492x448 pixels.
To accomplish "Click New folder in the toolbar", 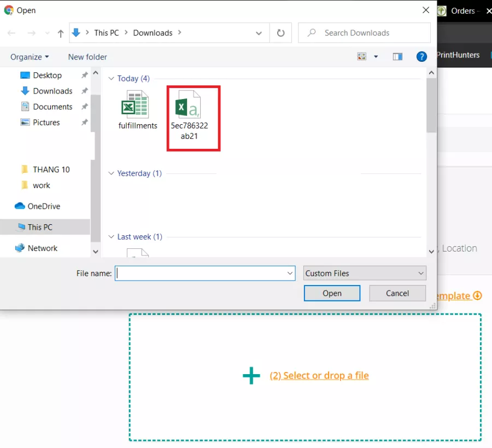I will click(87, 57).
